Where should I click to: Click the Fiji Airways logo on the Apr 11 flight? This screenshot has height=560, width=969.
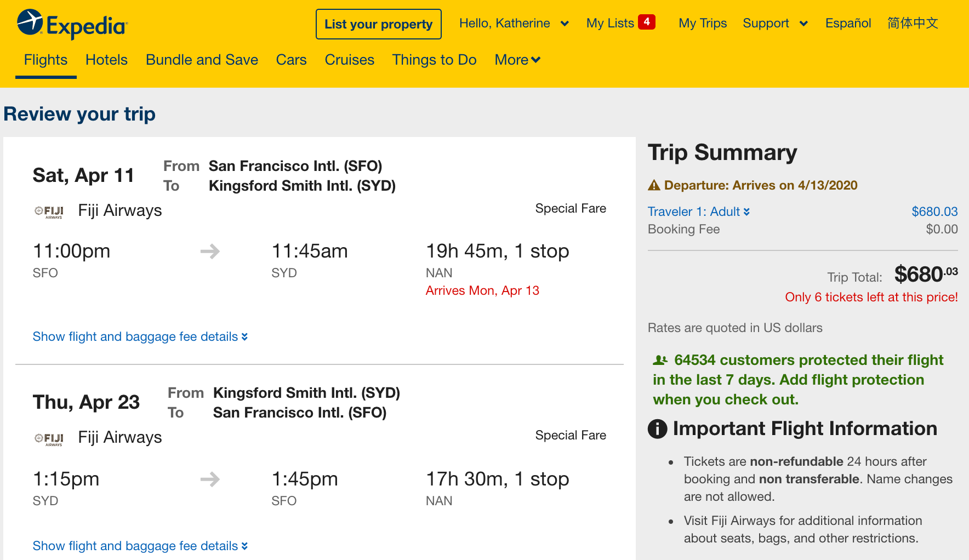[49, 212]
